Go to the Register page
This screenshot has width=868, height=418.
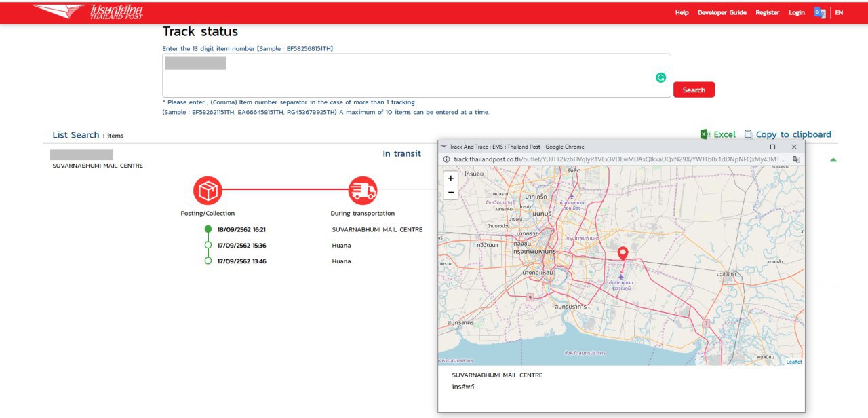point(768,12)
